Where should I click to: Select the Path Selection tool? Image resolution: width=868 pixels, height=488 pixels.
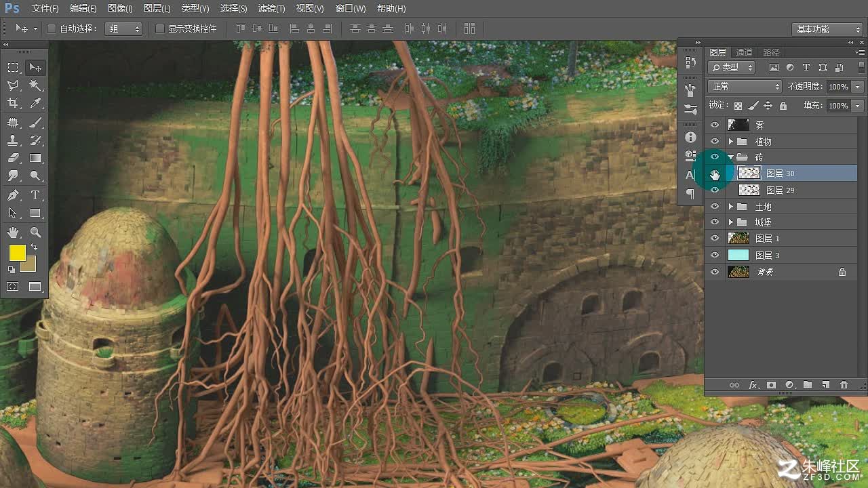pos(13,213)
